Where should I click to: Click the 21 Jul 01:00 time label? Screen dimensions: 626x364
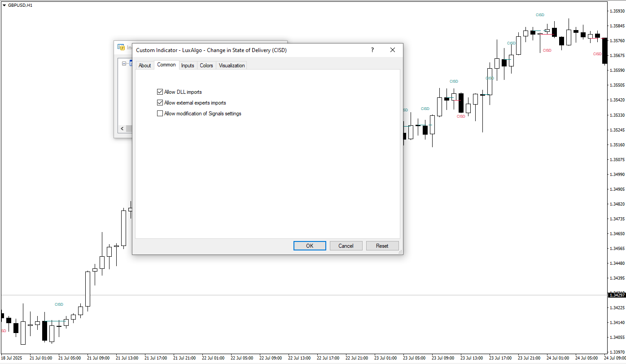coord(41,358)
